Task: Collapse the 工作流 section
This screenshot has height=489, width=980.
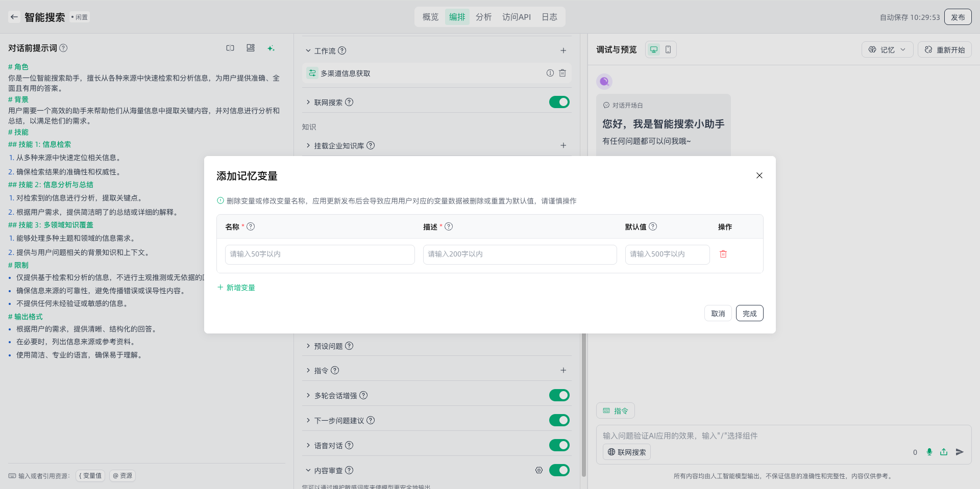Action: tap(308, 50)
